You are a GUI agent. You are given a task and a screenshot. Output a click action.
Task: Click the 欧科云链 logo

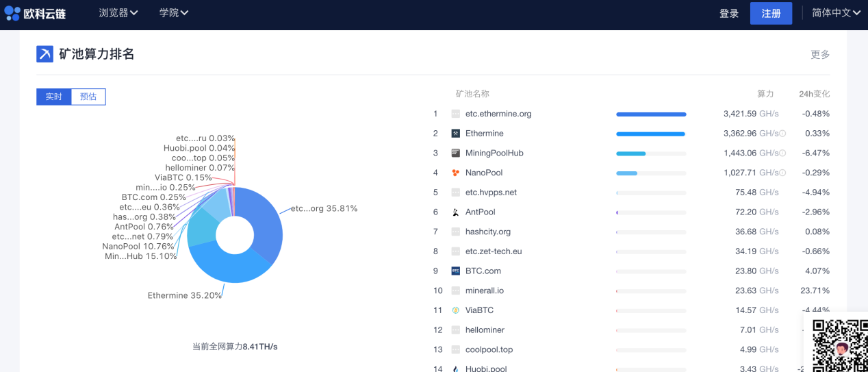35,13
